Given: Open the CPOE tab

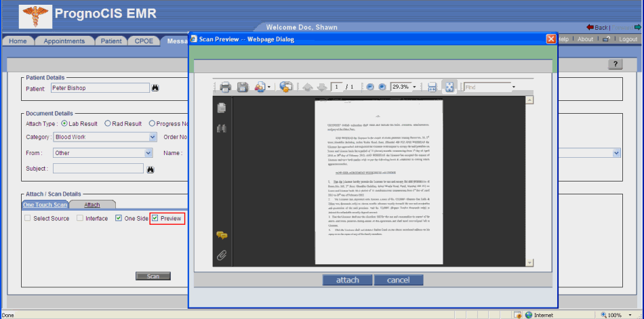Looking at the screenshot, I should [x=144, y=41].
